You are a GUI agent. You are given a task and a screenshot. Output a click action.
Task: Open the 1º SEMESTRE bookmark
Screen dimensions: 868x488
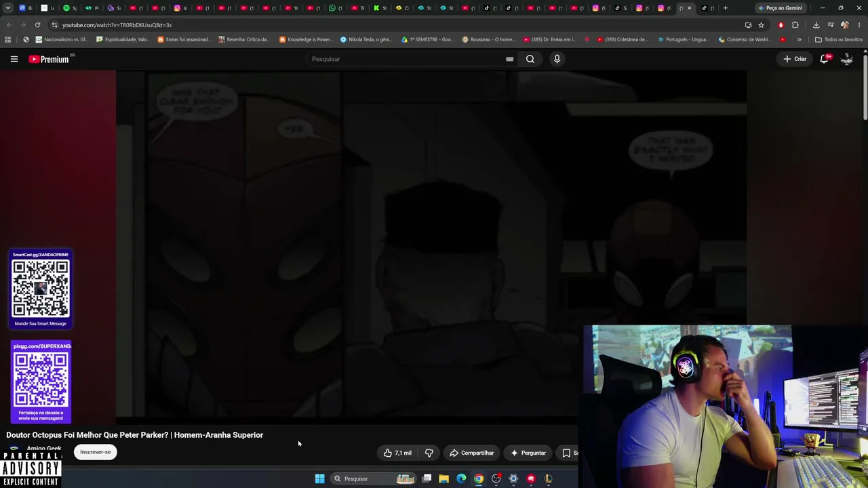[x=428, y=39]
